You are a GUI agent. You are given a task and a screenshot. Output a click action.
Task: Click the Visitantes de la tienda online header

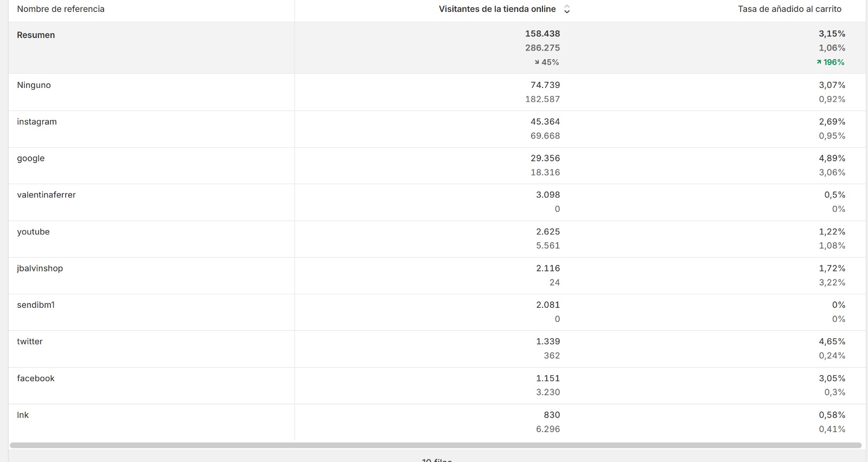[x=497, y=9]
